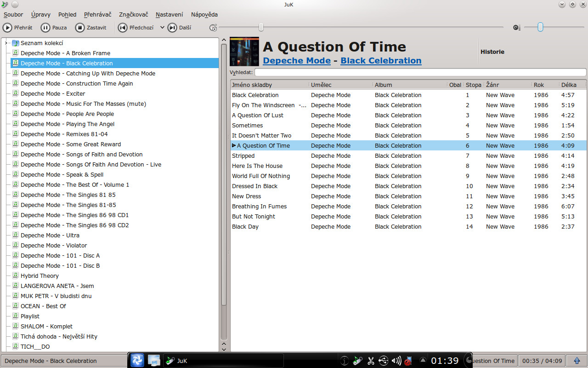Click playlist icon for Black Celebration
Viewport: 588px width, 368px height.
(15, 63)
